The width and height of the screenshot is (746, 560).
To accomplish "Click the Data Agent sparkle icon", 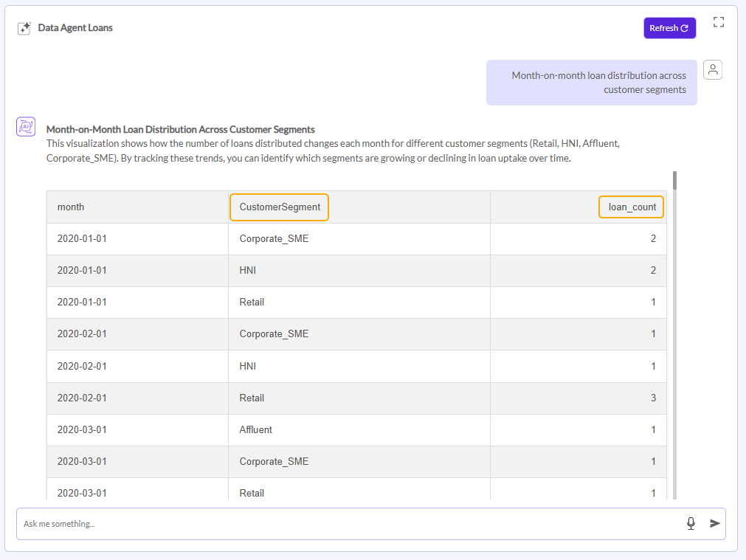I will point(24,28).
